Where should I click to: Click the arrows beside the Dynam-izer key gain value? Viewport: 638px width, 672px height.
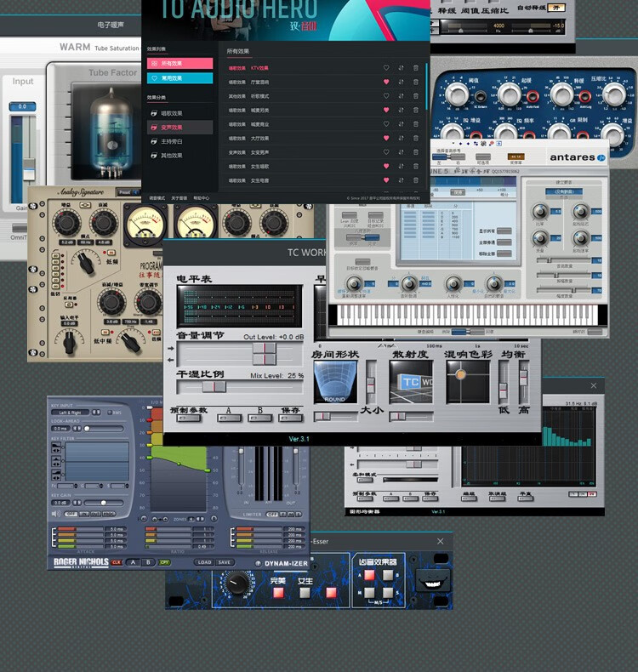pos(77,502)
